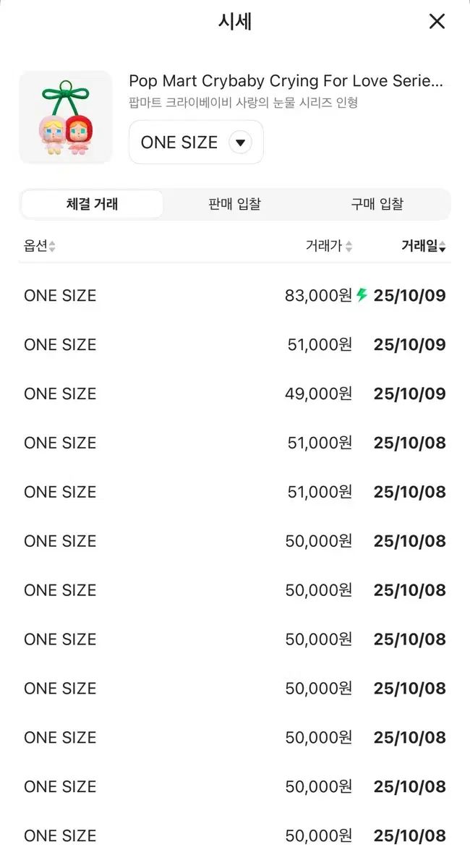The height and width of the screenshot is (868, 470).
Task: Sort by 거래일 date column
Action: (442, 247)
